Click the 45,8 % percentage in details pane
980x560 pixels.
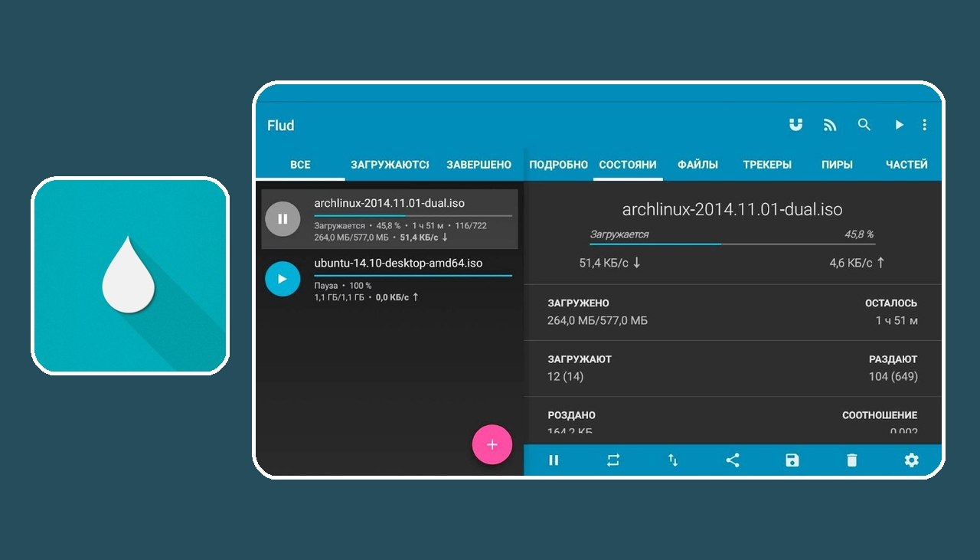[x=859, y=234]
